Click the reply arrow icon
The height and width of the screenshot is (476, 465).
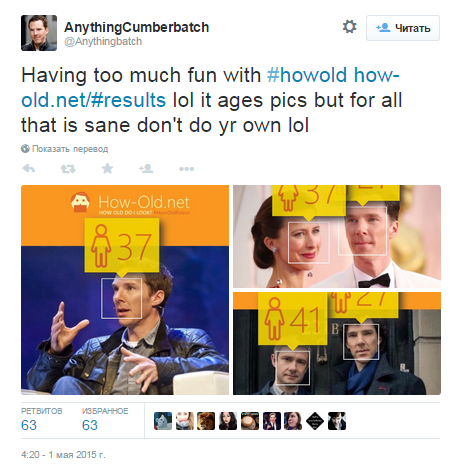(x=29, y=169)
